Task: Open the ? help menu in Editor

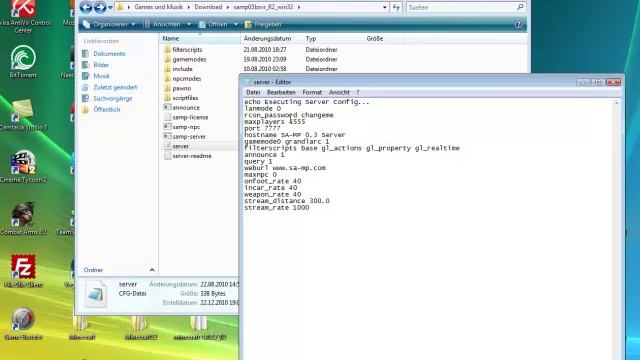Action: 358,92
